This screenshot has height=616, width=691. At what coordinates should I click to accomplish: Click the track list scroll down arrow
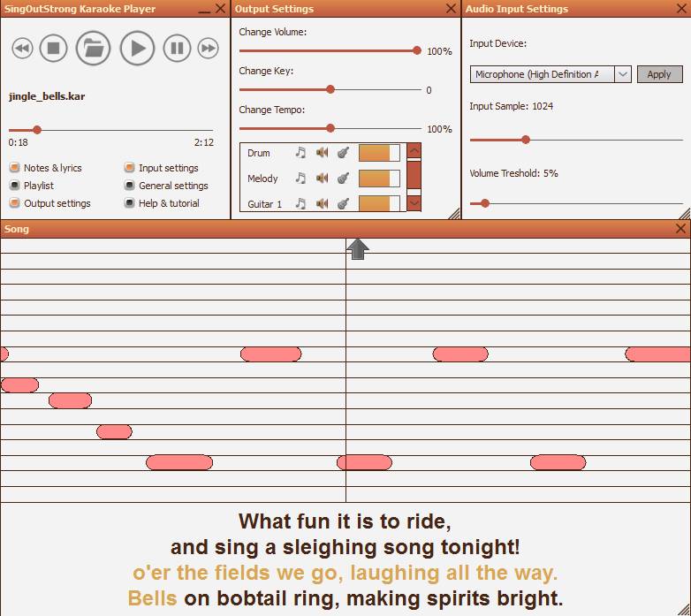coord(414,203)
